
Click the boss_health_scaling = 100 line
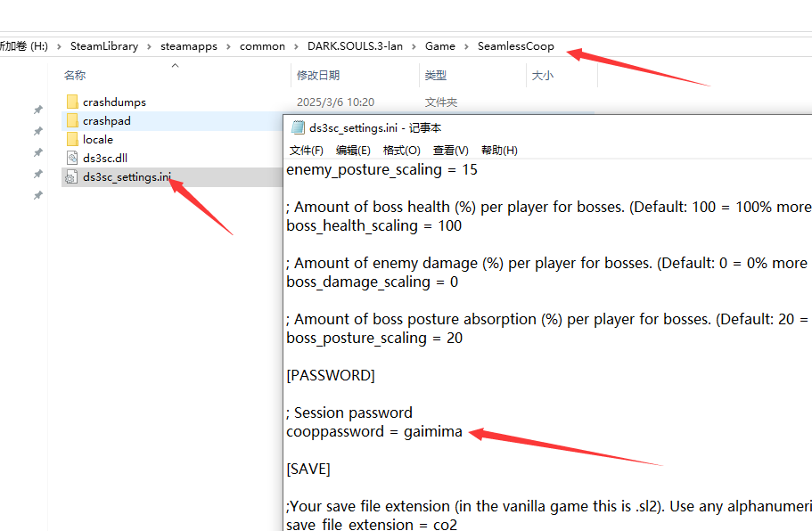point(373,226)
